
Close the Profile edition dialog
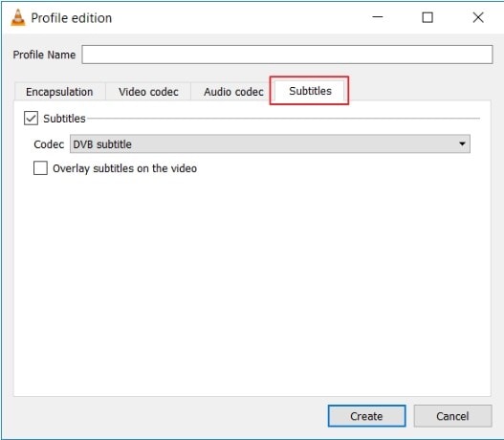478,17
